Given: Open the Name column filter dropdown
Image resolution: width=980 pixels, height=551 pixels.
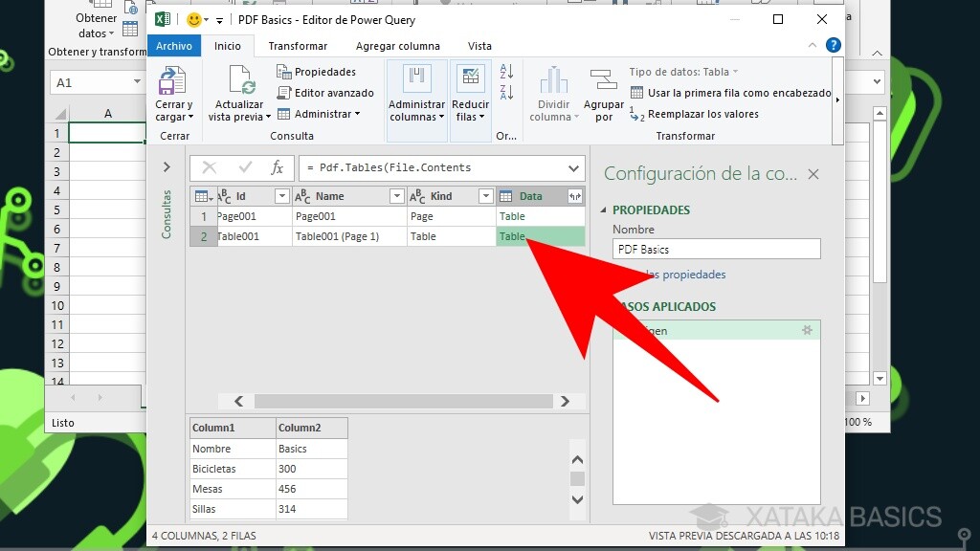Looking at the screenshot, I should (x=396, y=196).
